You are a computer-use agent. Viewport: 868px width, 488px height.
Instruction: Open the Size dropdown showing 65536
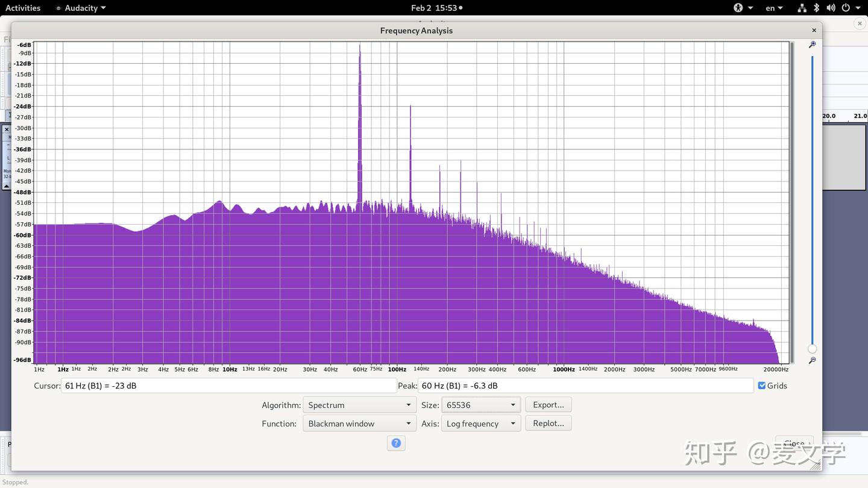click(481, 405)
